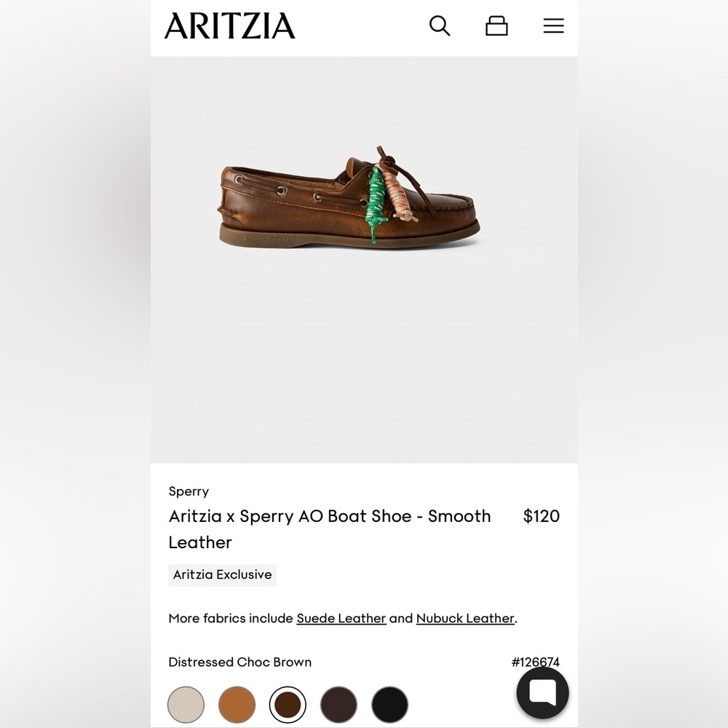The width and height of the screenshot is (728, 728).
Task: Launch live chat from the bubble icon
Action: click(x=542, y=692)
